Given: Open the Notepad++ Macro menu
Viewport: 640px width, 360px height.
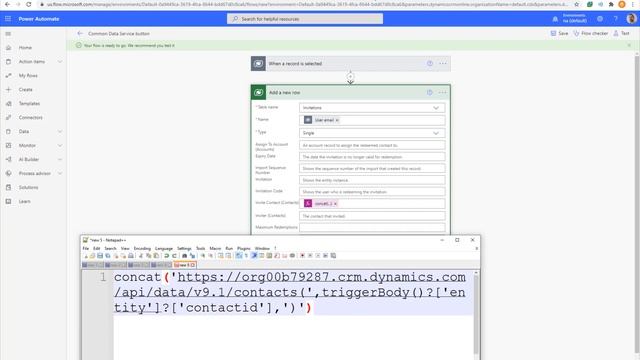Looking at the screenshot, I should click(215, 249).
